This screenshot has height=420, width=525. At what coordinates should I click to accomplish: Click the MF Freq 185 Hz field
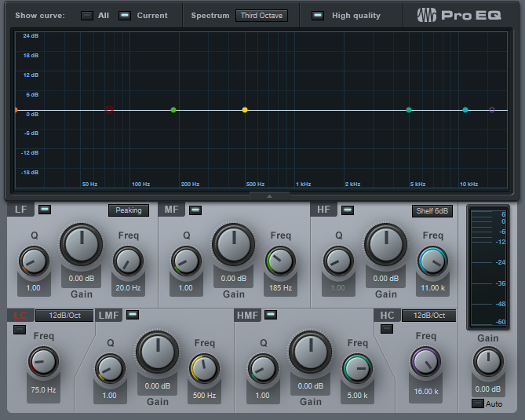click(x=281, y=288)
